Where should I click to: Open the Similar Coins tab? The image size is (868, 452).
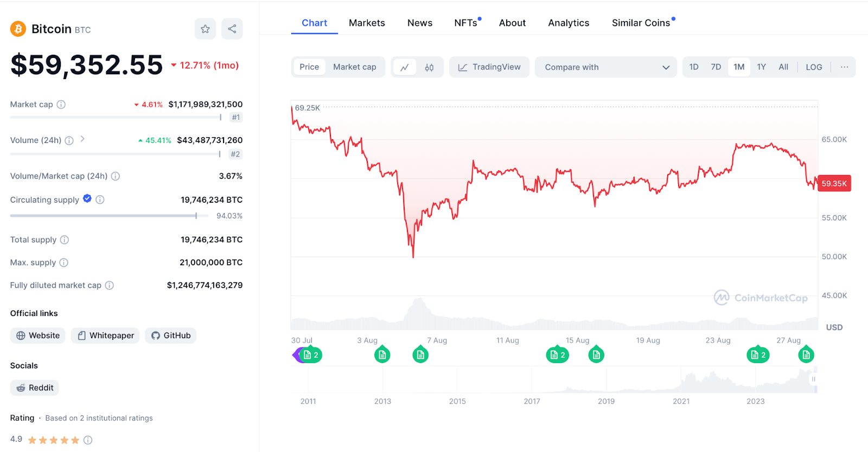[642, 23]
